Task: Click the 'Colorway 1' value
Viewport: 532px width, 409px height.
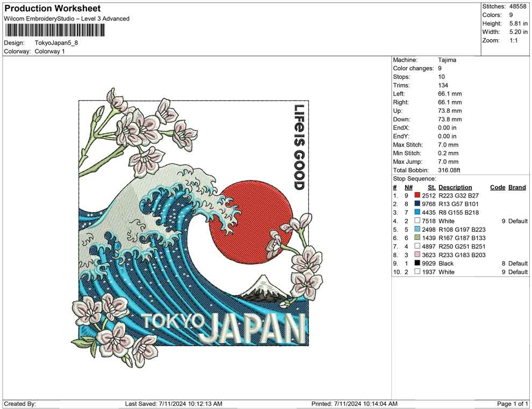Action: pyautogui.click(x=49, y=52)
